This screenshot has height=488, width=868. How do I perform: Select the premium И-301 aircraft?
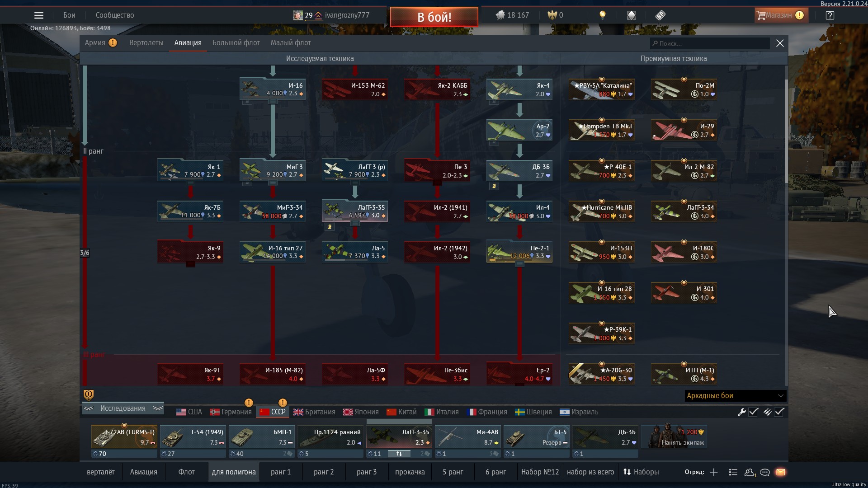point(684,292)
